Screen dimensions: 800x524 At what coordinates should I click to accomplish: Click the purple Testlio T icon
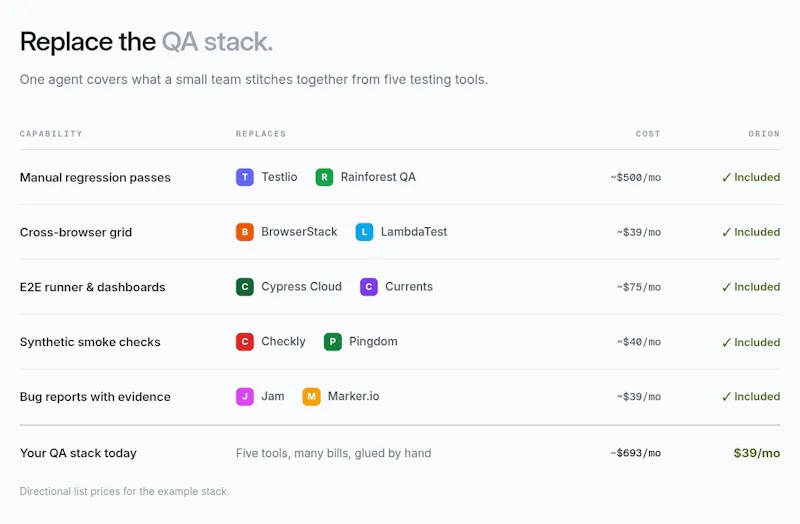[245, 177]
